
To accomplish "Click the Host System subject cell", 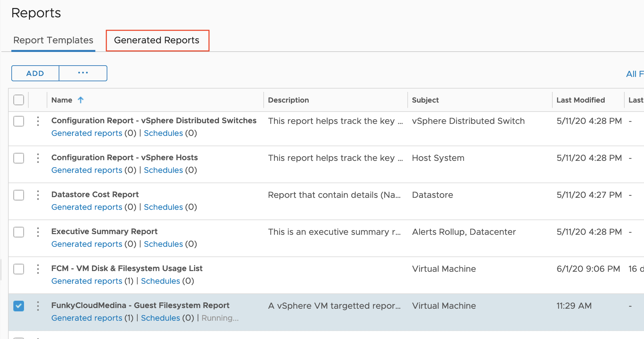I will pyautogui.click(x=438, y=158).
